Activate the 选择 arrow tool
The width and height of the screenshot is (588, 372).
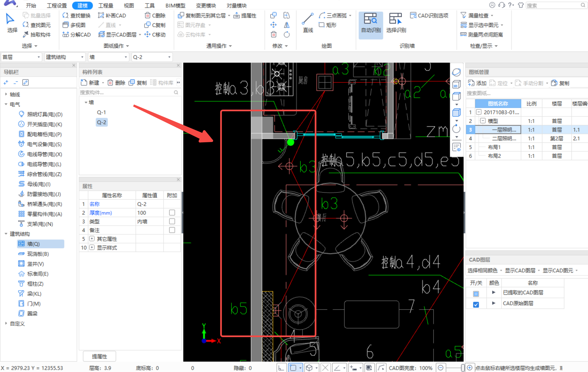coord(12,23)
